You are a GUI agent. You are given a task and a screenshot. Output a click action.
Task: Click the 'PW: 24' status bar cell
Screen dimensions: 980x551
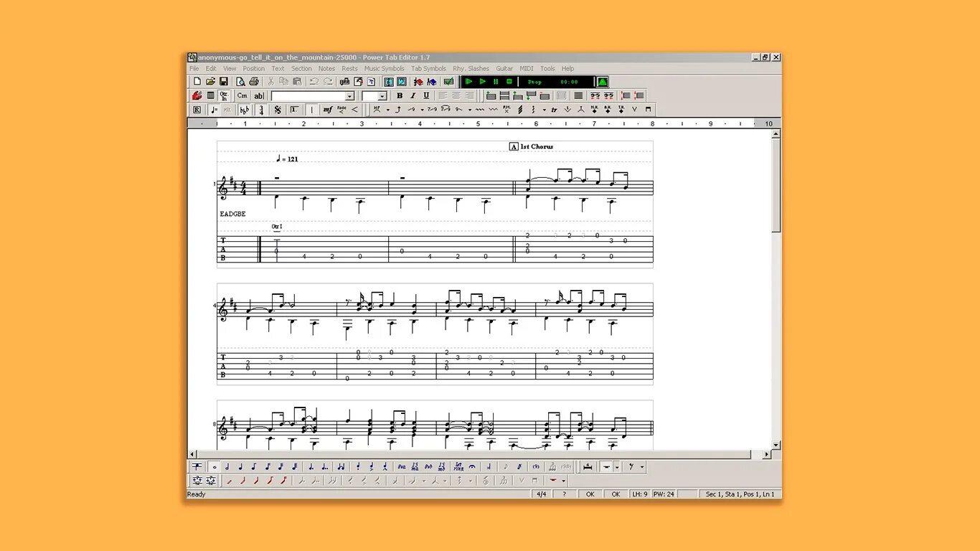664,494
